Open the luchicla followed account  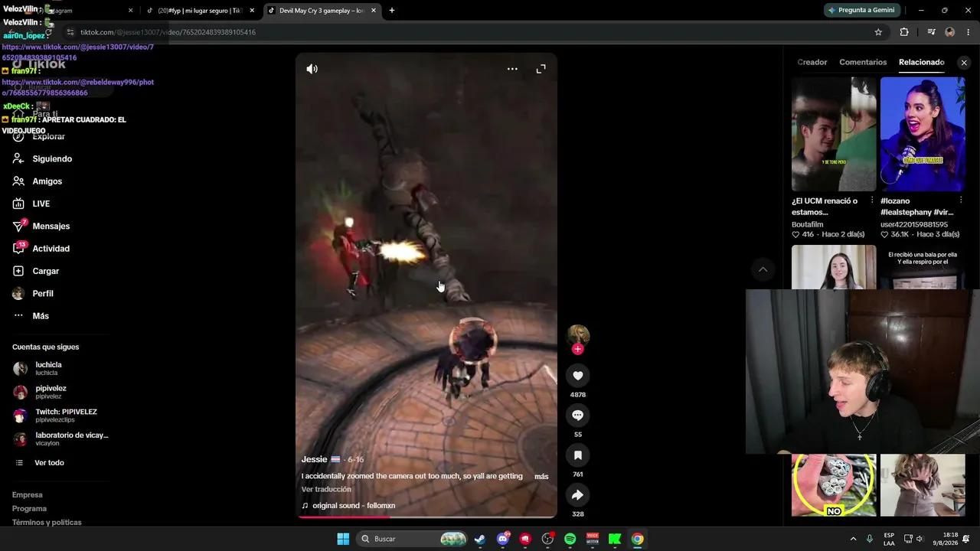[48, 368]
